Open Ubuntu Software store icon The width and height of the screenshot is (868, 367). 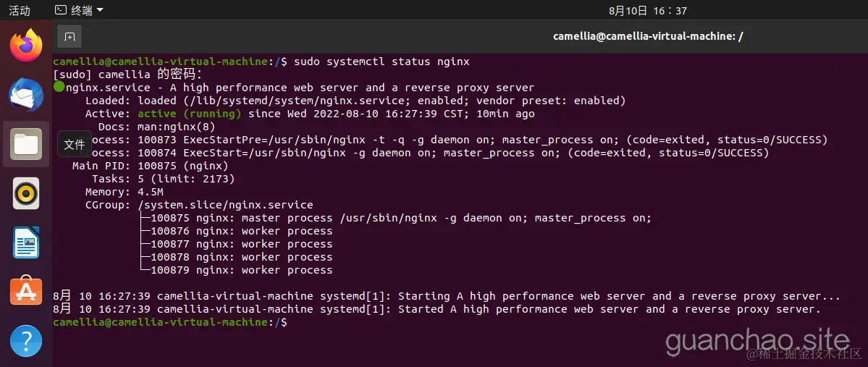tap(26, 291)
